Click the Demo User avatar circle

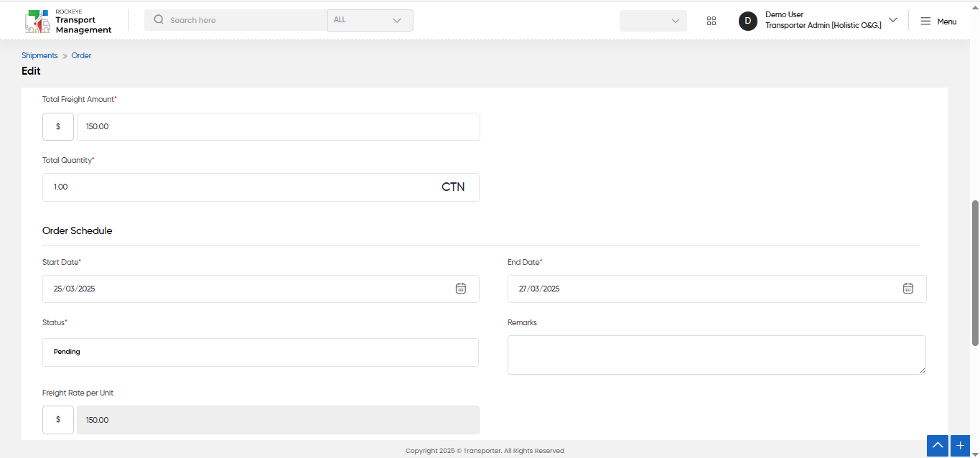coord(748,21)
